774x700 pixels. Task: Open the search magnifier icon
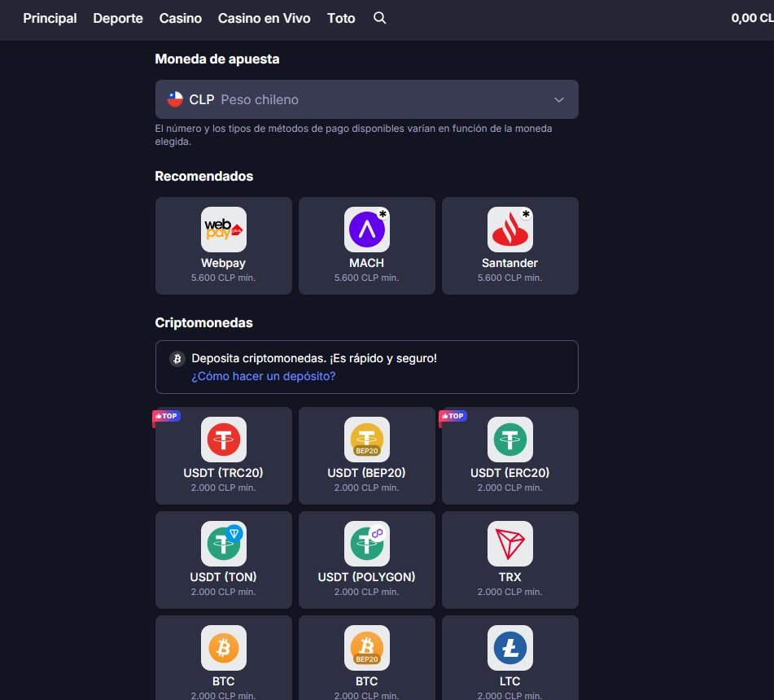pos(379,18)
